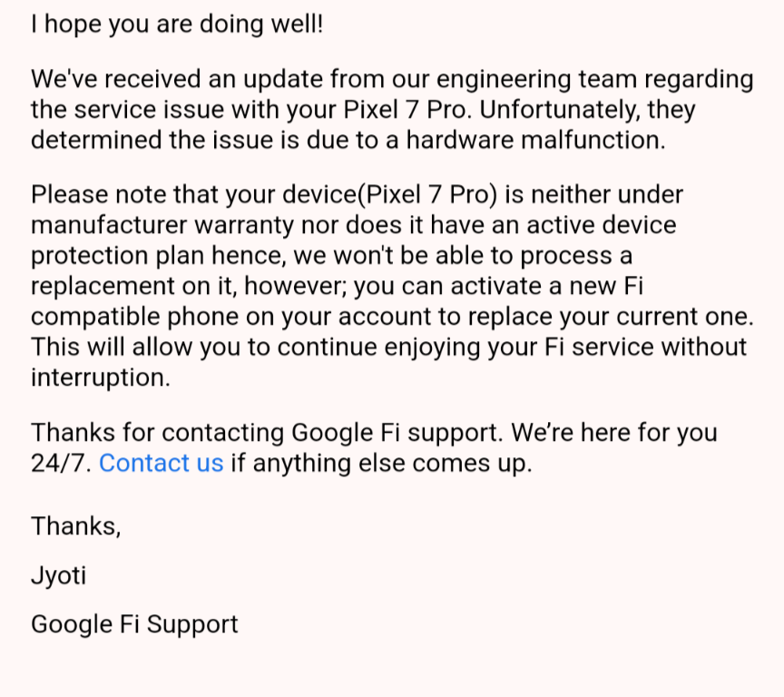
Task: Click the word 'interruption.'
Action: (101, 378)
